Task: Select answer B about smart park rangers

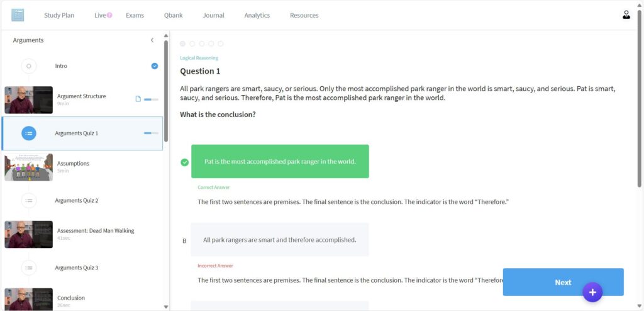Action: pos(280,240)
